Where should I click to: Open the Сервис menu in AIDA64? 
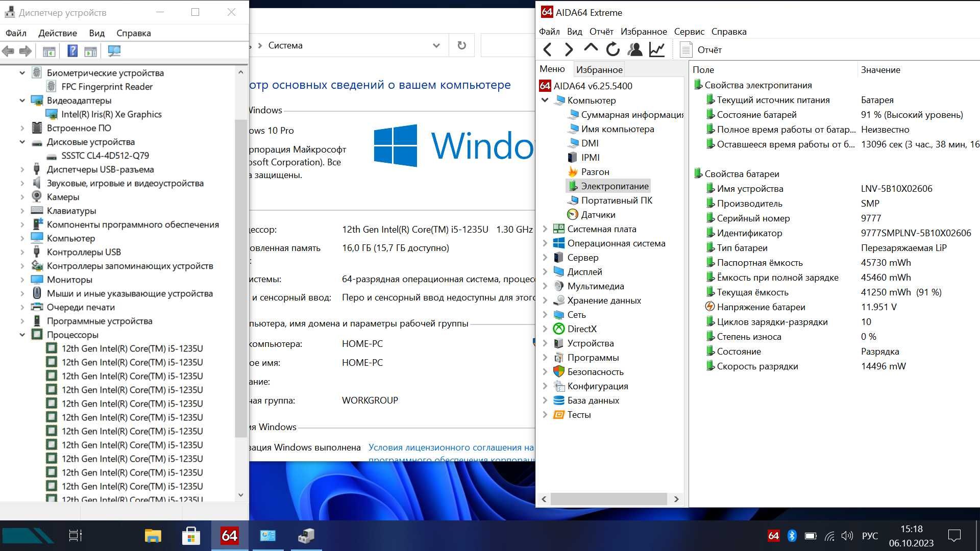tap(689, 31)
